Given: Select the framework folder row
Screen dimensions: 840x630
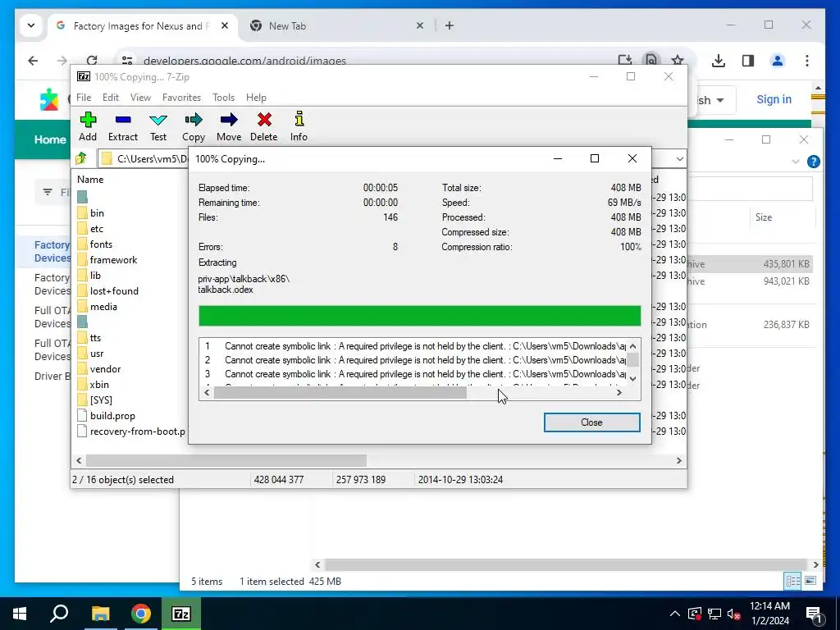Looking at the screenshot, I should 113,260.
